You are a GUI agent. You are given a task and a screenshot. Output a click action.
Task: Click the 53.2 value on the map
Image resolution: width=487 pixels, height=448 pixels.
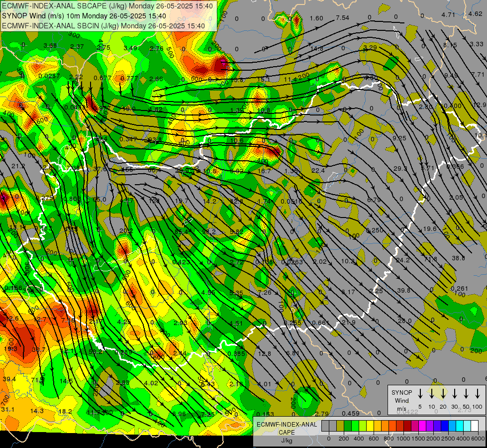click(x=96, y=351)
